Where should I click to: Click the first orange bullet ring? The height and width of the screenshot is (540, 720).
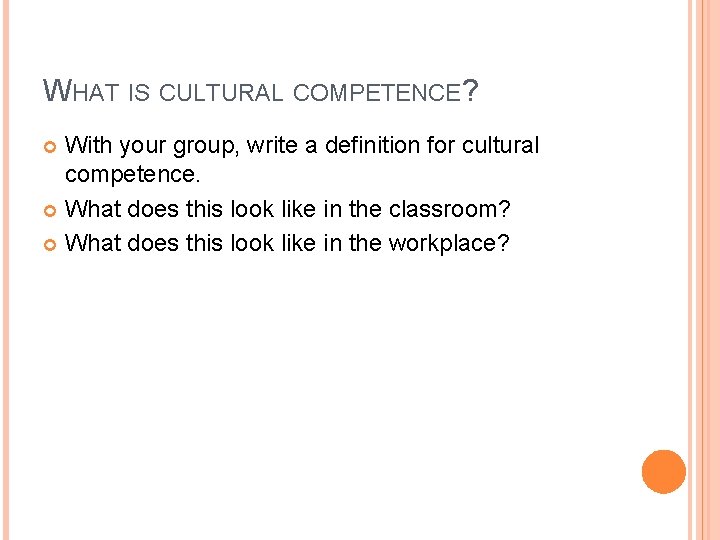(50, 147)
